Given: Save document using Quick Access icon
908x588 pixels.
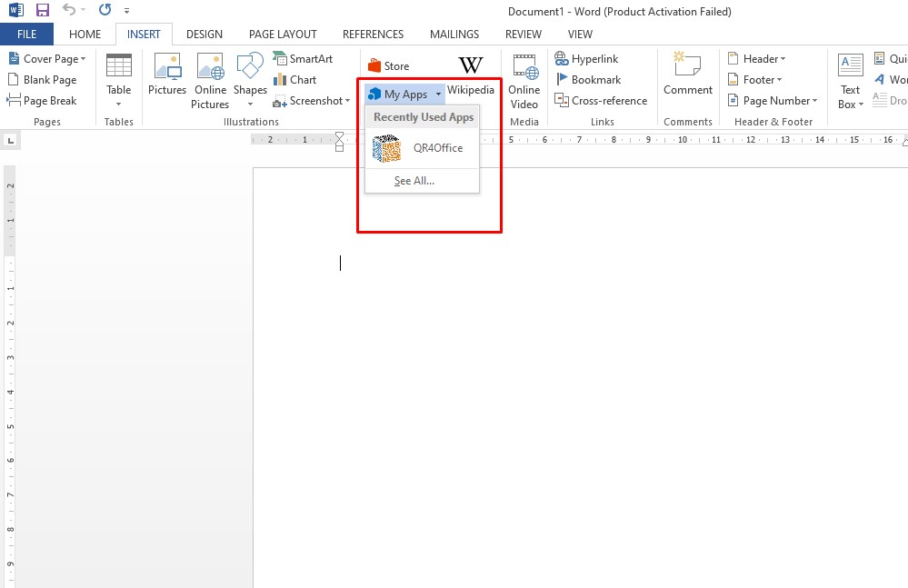Looking at the screenshot, I should (42, 11).
